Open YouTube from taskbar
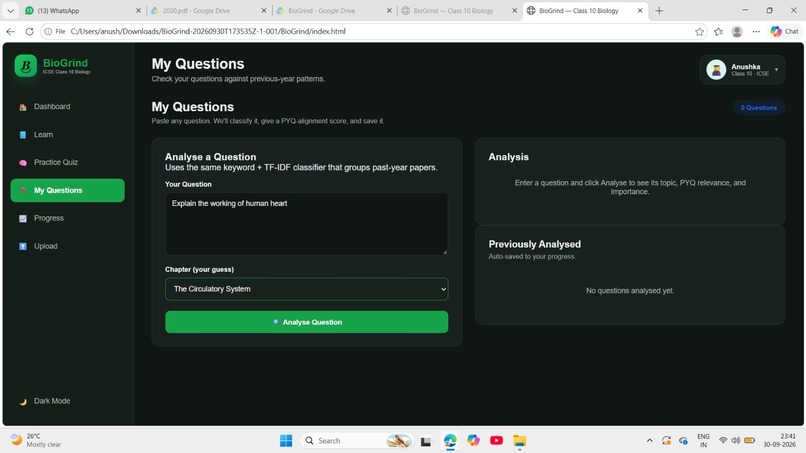This screenshot has width=806, height=453. click(496, 441)
